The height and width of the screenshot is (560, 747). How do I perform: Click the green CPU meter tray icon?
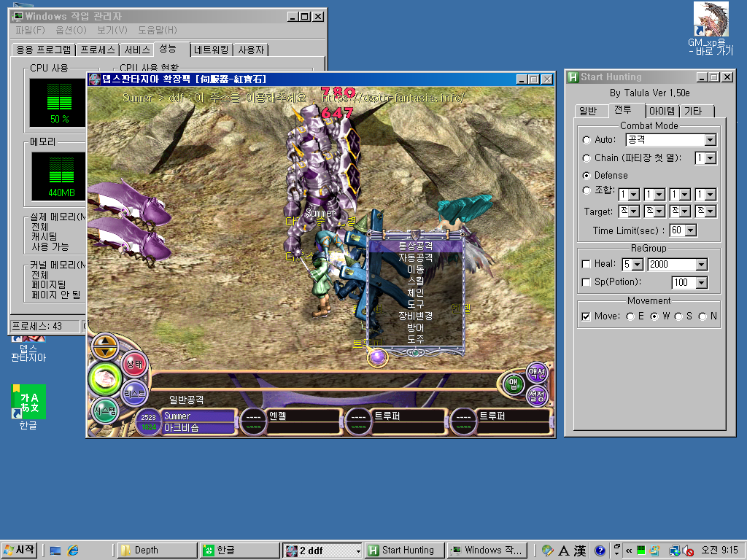click(641, 551)
